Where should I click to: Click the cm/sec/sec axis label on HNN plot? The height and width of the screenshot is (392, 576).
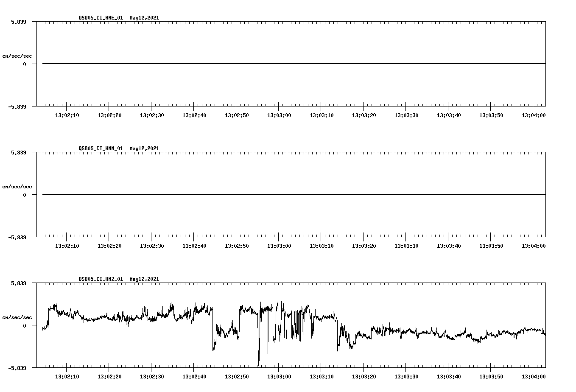tap(18, 186)
